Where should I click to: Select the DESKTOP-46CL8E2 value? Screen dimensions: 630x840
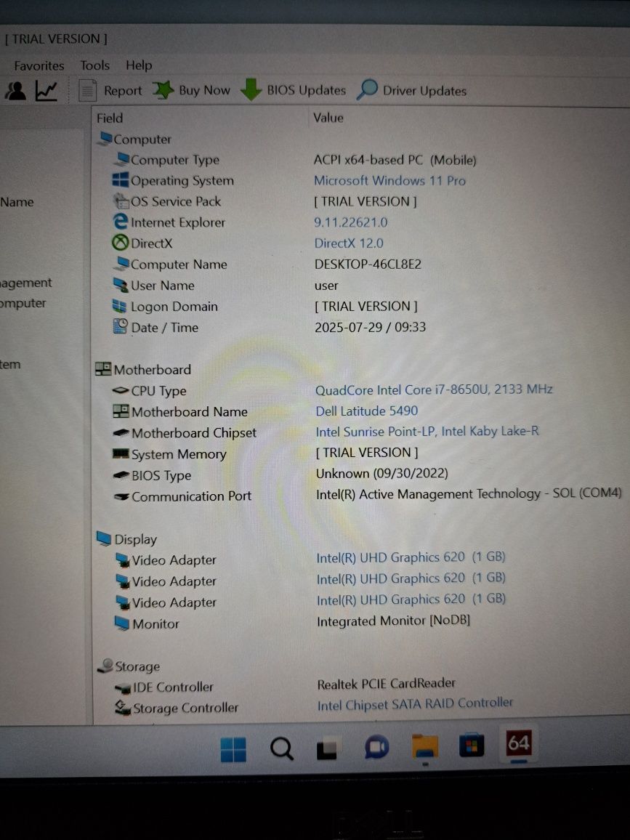(368, 264)
